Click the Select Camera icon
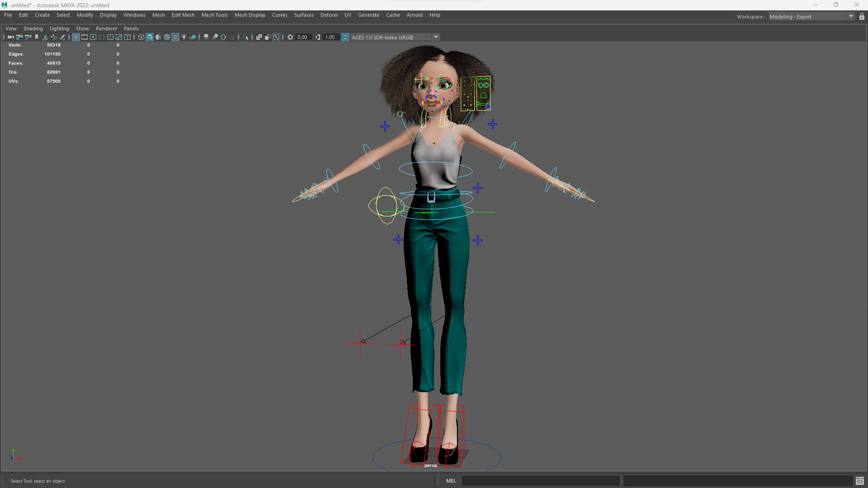 point(11,37)
